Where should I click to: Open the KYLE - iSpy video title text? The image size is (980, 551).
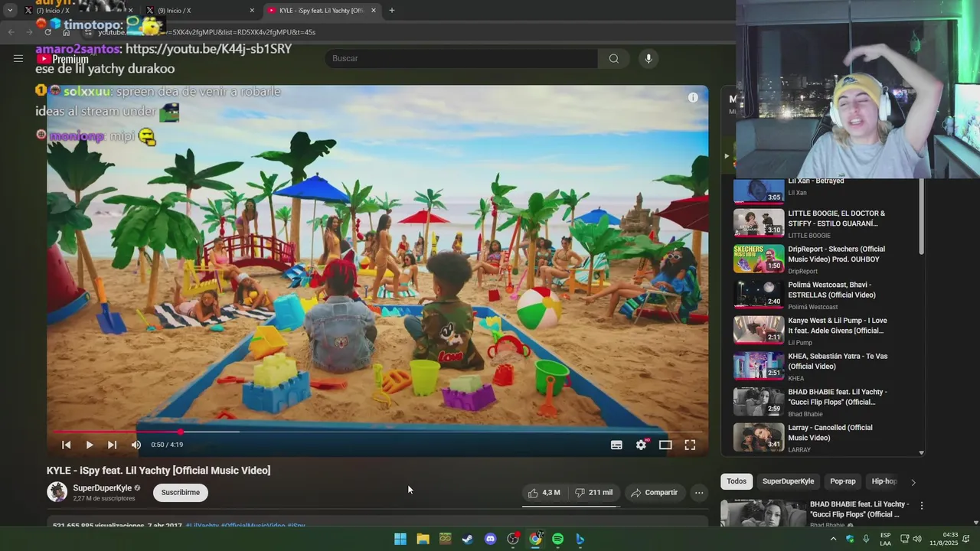(x=158, y=470)
